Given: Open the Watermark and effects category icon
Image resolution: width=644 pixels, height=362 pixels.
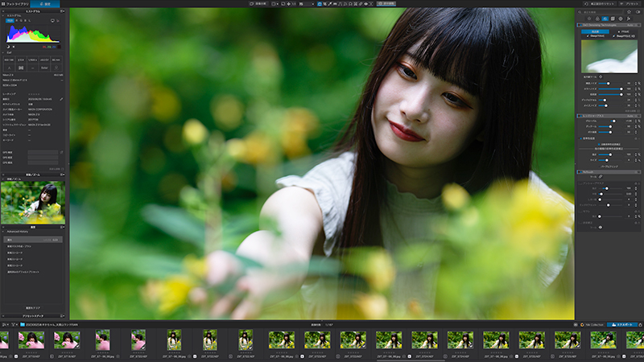Looking at the screenshot, I should 629,19.
